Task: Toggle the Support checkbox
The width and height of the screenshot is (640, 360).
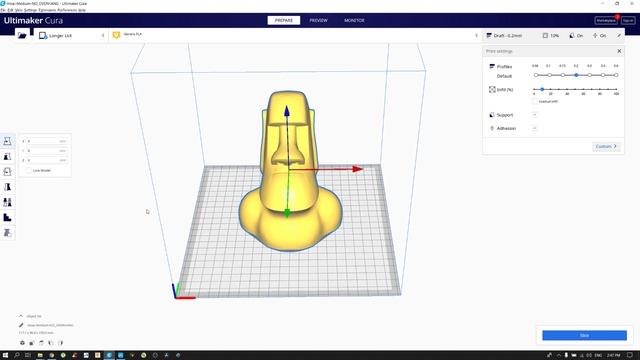Action: click(534, 115)
